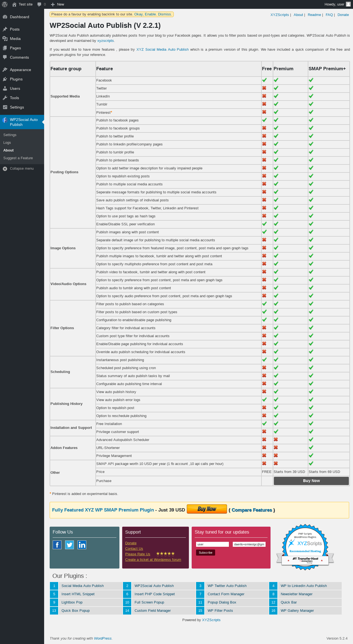Click the xyzscripts link in description

105,41
